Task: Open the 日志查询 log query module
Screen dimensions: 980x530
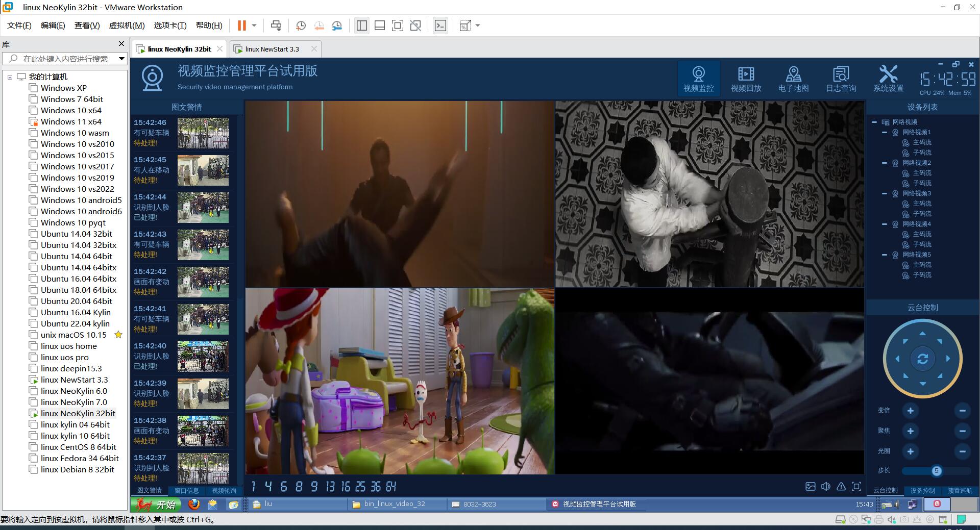Action: coord(841,79)
